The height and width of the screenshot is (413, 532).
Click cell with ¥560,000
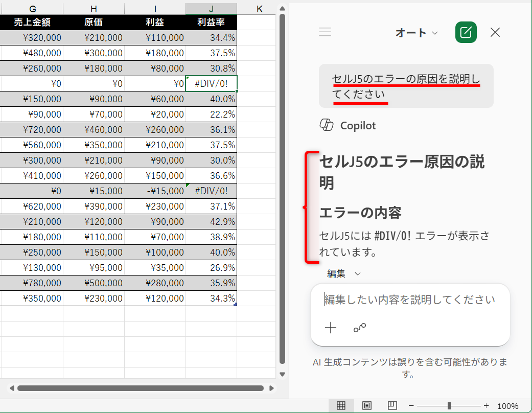pyautogui.click(x=32, y=145)
